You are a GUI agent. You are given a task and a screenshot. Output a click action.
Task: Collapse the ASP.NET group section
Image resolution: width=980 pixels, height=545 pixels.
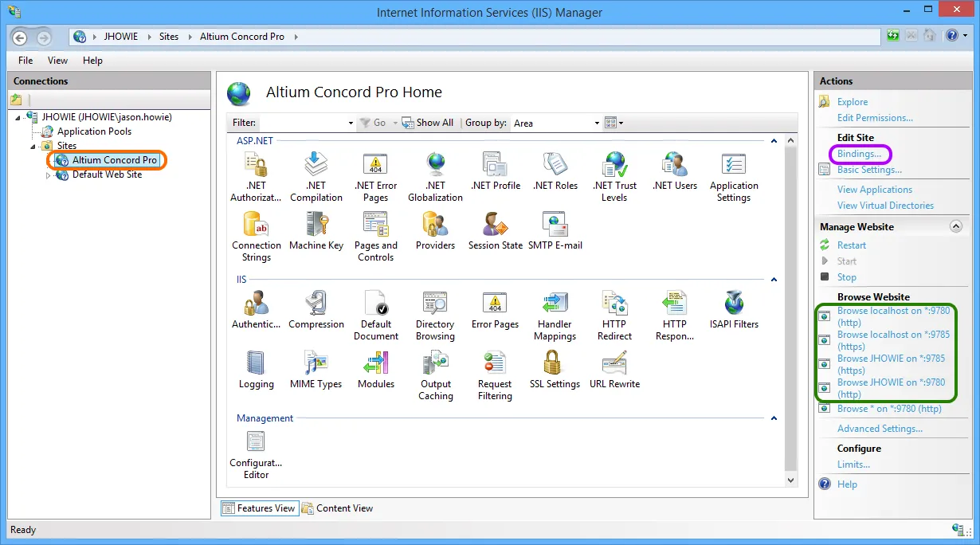pos(773,141)
